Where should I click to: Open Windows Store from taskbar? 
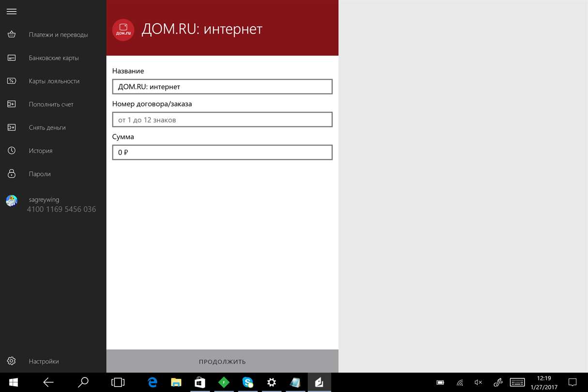coord(200,382)
